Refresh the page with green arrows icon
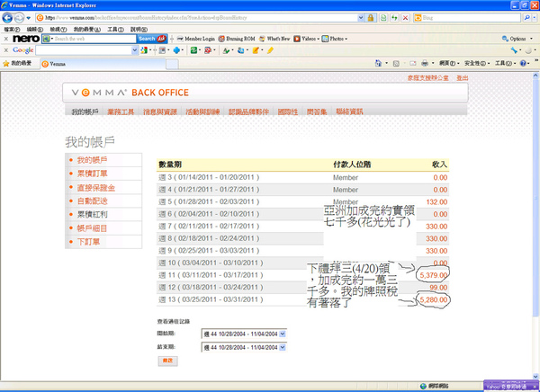The height and width of the screenshot is (392, 540). pos(394,18)
